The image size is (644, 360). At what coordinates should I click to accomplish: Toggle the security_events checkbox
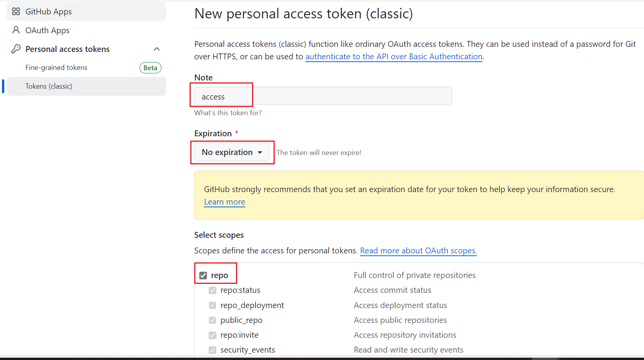tap(213, 350)
